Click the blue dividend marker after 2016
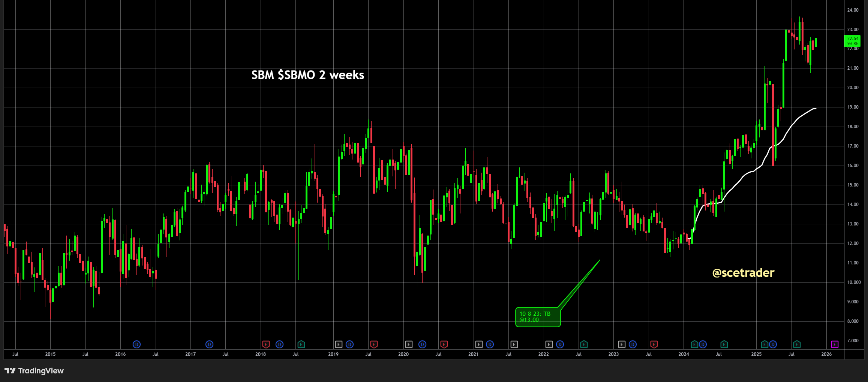Viewport: 868px width, 382px height. tap(137, 344)
